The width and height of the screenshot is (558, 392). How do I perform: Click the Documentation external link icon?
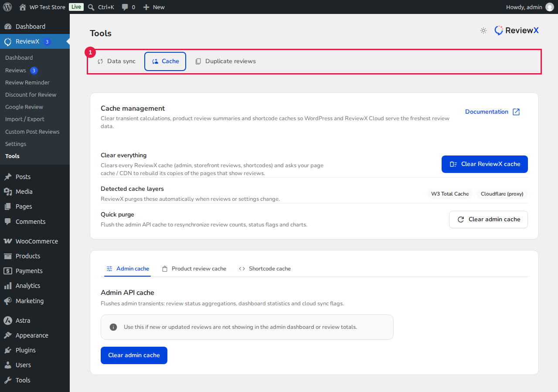click(516, 112)
